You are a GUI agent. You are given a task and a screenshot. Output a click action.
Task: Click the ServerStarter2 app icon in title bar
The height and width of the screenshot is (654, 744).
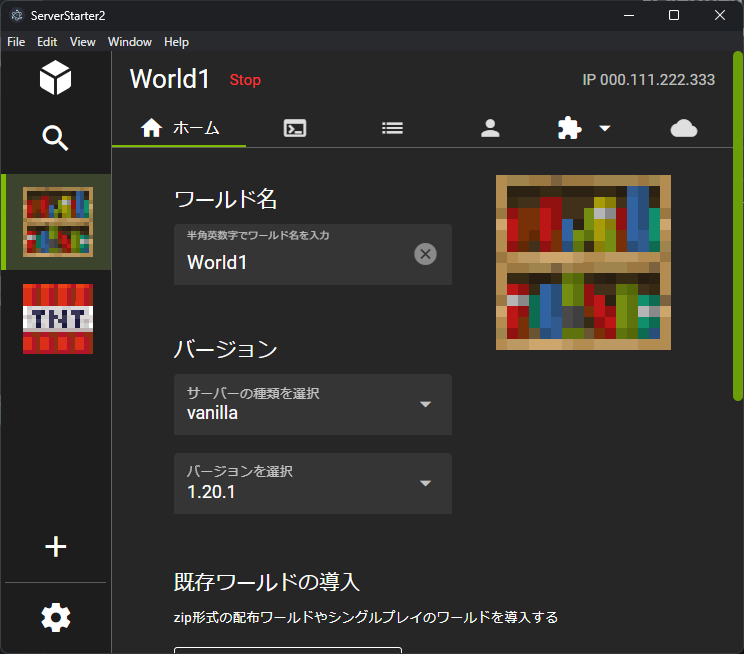tap(17, 15)
